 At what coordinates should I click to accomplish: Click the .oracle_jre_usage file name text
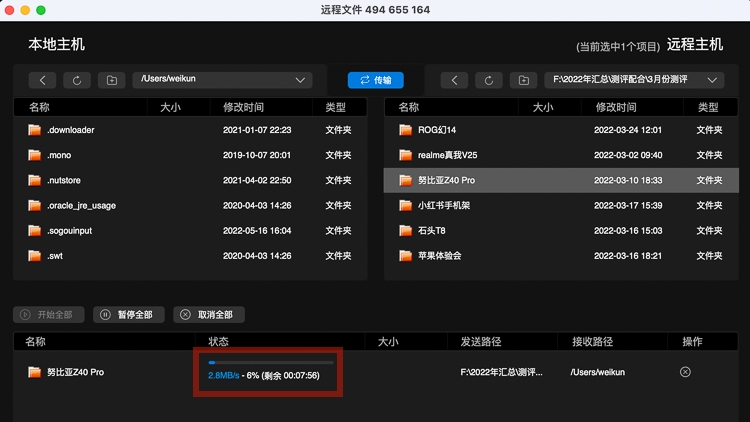(81, 206)
